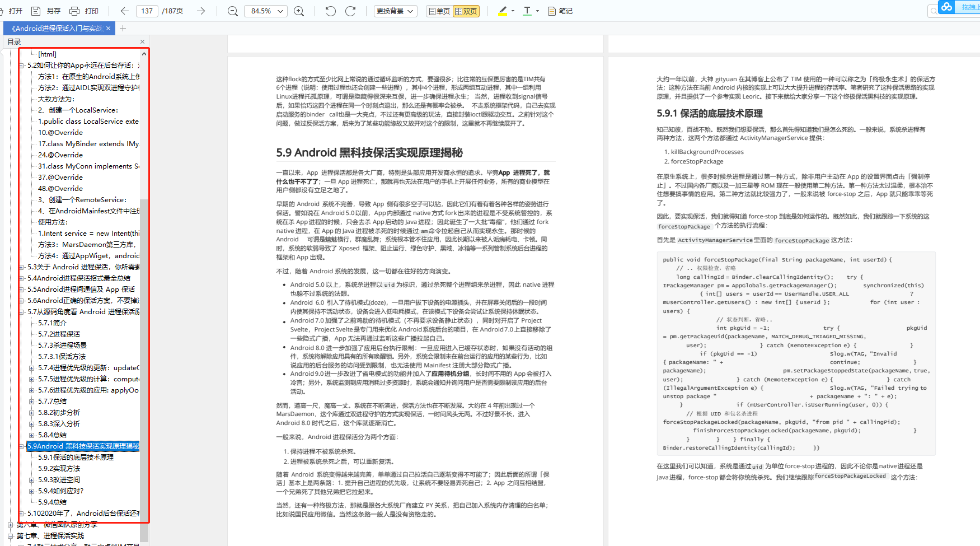Open 5.102020年了 Android后台保活 outline item
The height and width of the screenshot is (546, 980).
(83, 514)
